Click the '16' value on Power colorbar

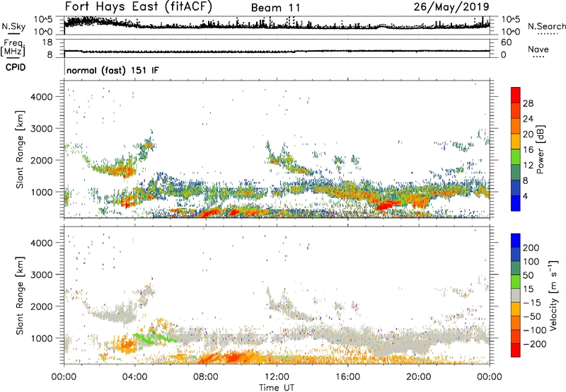tap(528, 150)
